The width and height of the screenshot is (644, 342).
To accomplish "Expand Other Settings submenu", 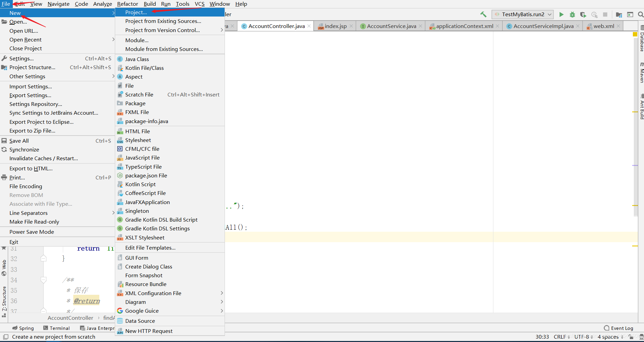I will point(57,76).
